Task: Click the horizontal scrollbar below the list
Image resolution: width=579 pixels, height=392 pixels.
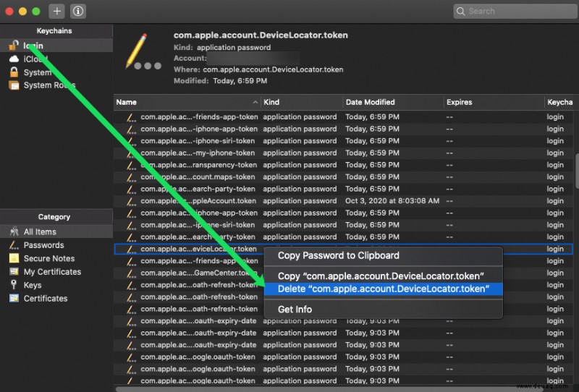Action: click(345, 389)
